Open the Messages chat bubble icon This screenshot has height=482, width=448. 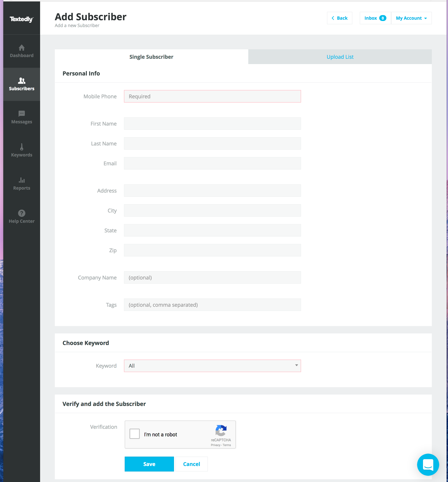coord(22,113)
